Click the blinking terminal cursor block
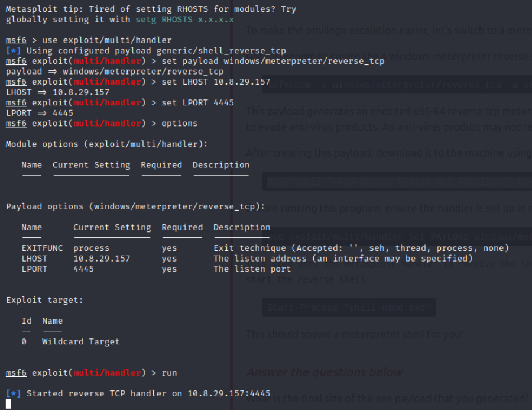 (8, 404)
